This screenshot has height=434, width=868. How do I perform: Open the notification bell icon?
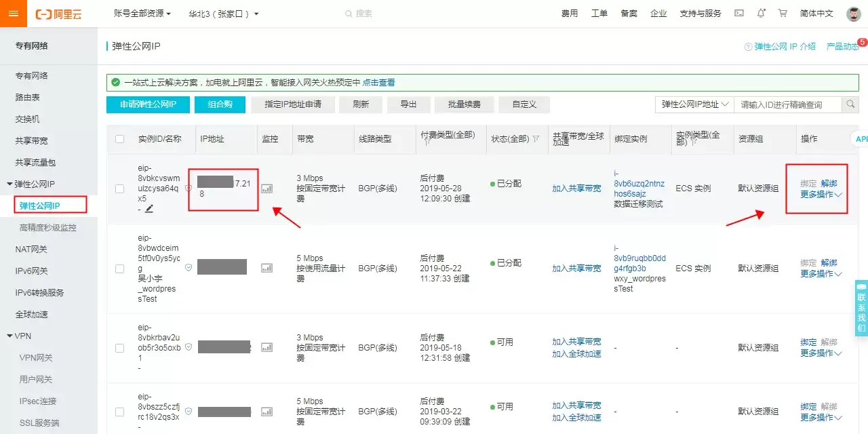tap(761, 14)
